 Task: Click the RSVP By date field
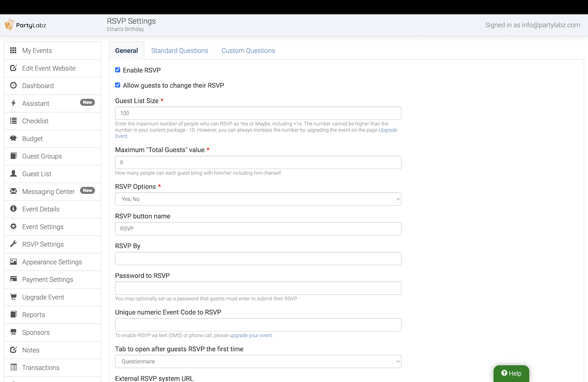(x=258, y=258)
